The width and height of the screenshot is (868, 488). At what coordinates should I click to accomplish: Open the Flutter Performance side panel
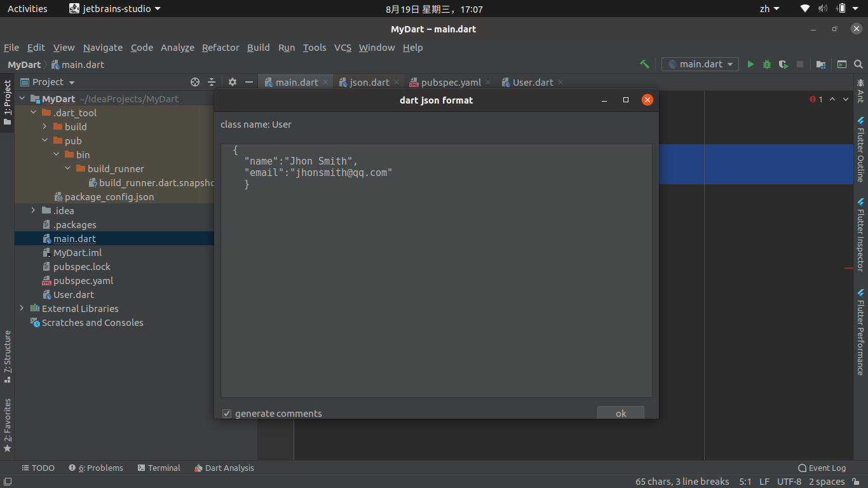pyautogui.click(x=860, y=331)
